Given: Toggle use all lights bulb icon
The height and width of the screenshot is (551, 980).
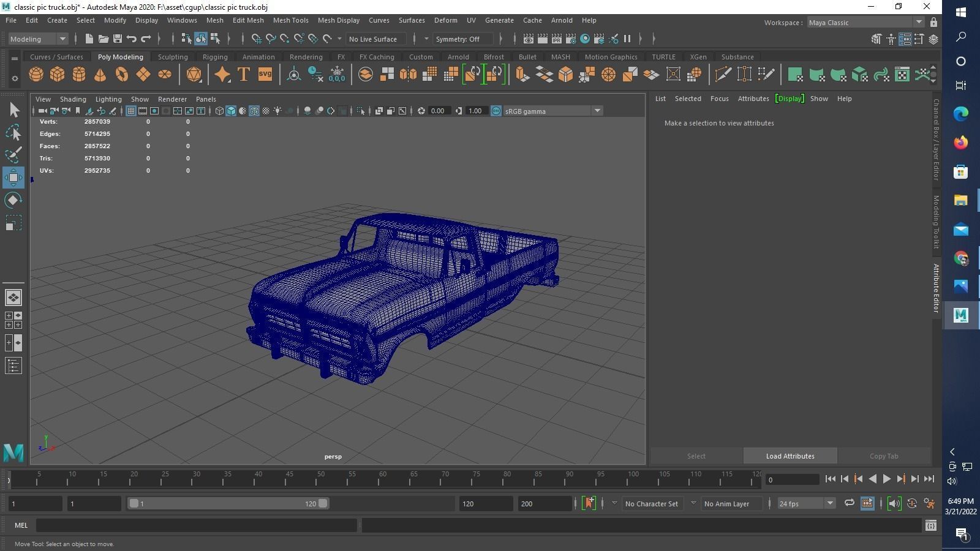Looking at the screenshot, I should [277, 111].
